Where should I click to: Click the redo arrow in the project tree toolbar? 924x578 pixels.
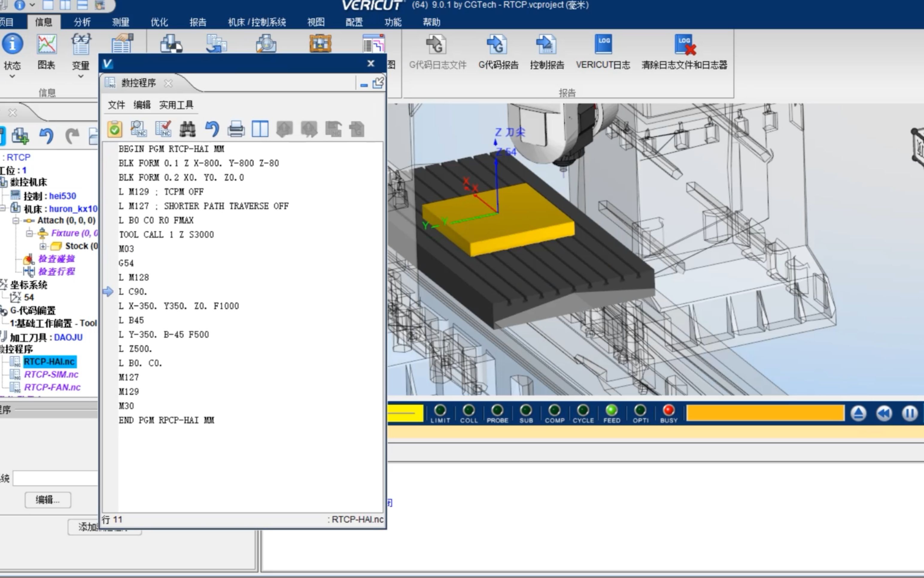click(72, 136)
